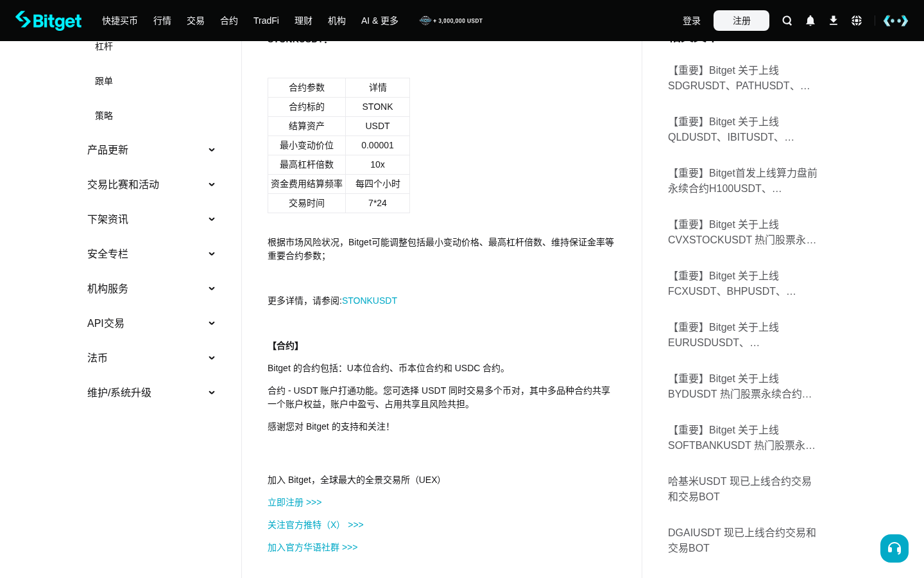Click the 10x leverage cell
Viewport: 924px width, 578px height.
(x=377, y=164)
